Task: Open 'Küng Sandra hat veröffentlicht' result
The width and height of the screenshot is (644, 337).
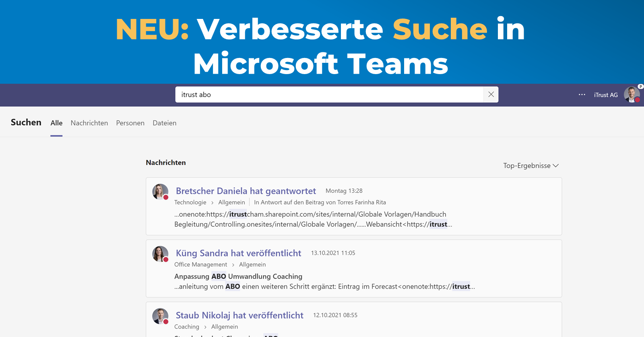Action: 238,253
